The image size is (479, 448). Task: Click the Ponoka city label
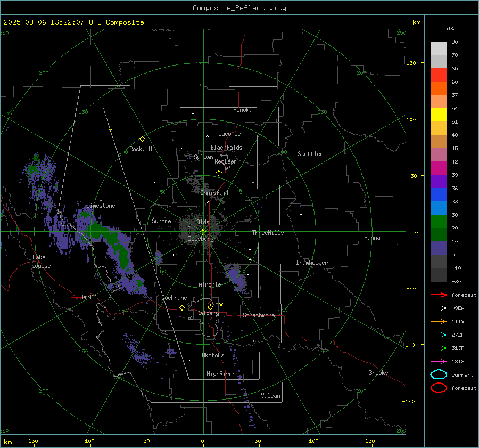coord(243,110)
